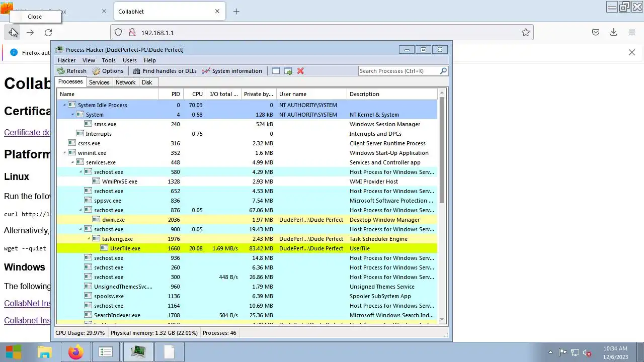Open Options in Process Hacker toolbar

108,71
